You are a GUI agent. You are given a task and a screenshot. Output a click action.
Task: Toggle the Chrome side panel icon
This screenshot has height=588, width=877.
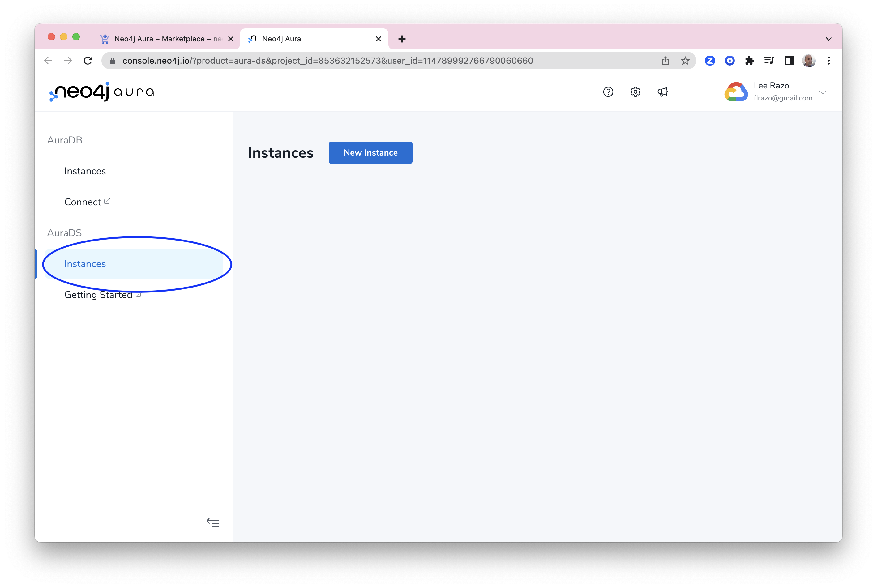(789, 61)
